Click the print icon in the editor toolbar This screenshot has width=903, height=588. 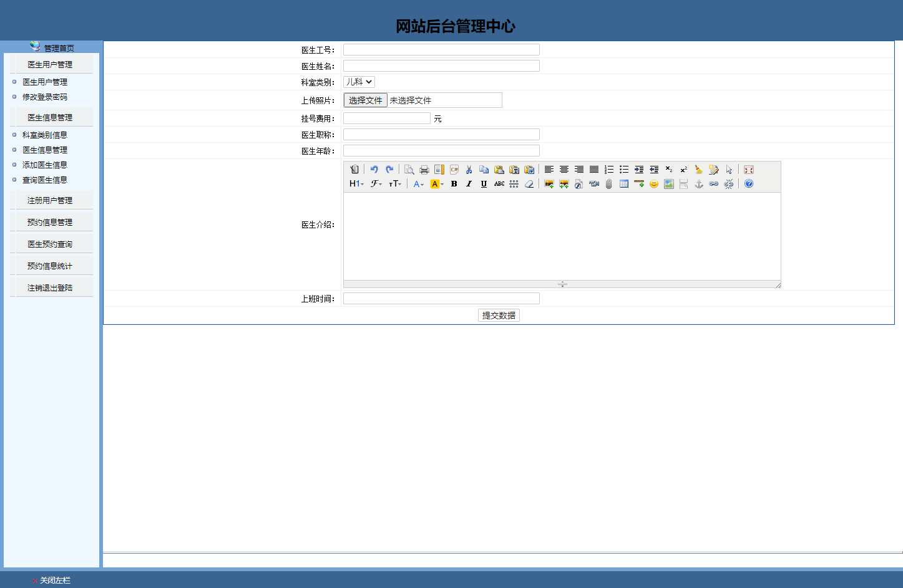click(424, 169)
